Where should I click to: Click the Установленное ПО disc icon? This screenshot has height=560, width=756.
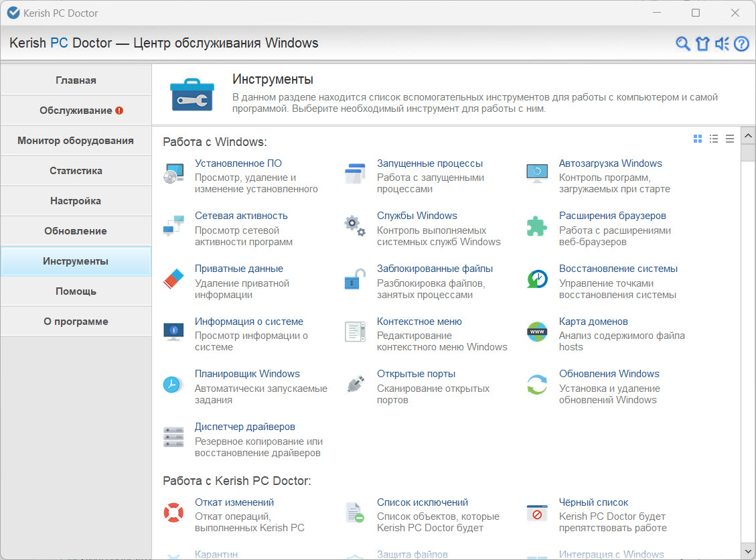173,174
